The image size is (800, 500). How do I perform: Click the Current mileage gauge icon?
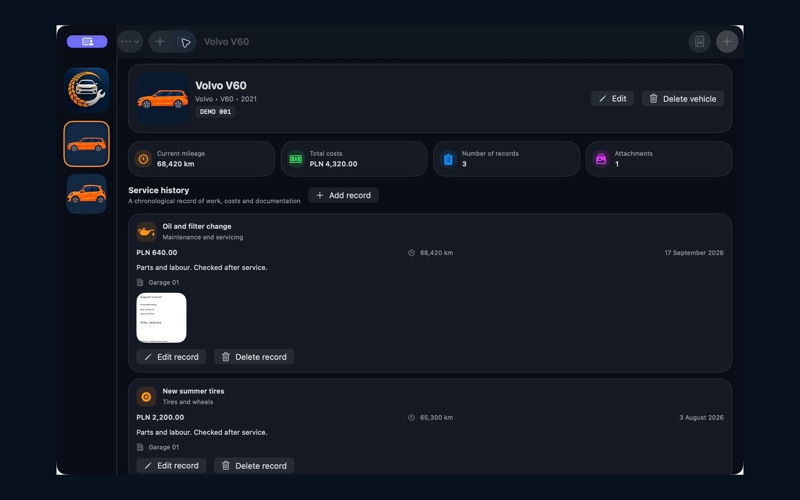(143, 159)
